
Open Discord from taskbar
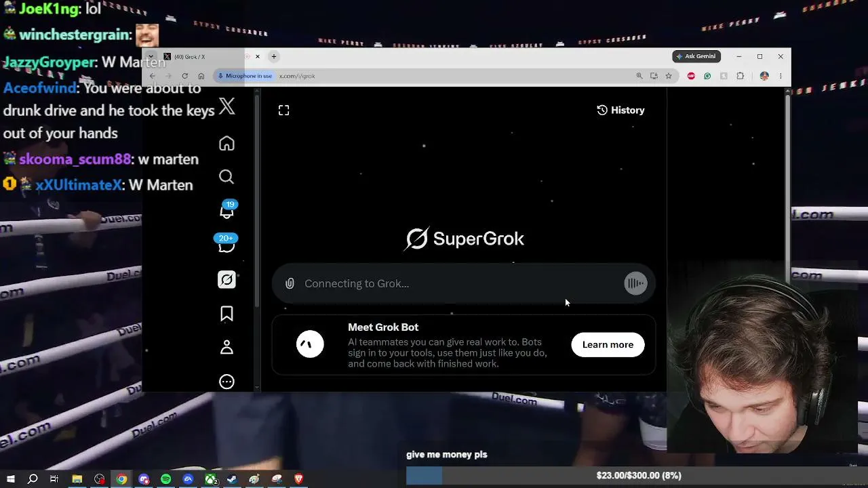(x=144, y=479)
